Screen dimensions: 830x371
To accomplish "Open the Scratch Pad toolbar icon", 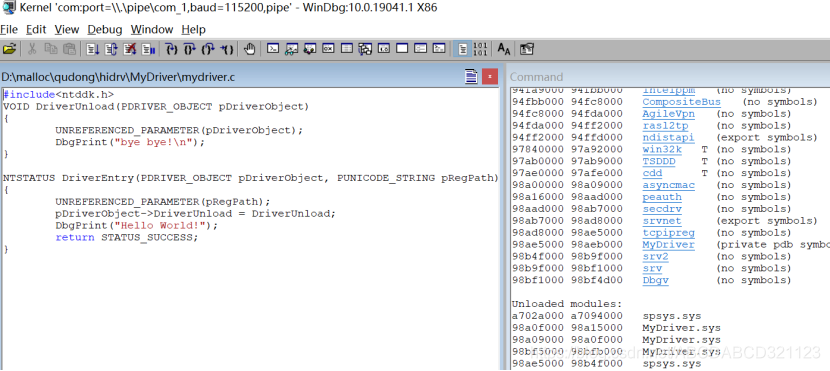I will 402,49.
